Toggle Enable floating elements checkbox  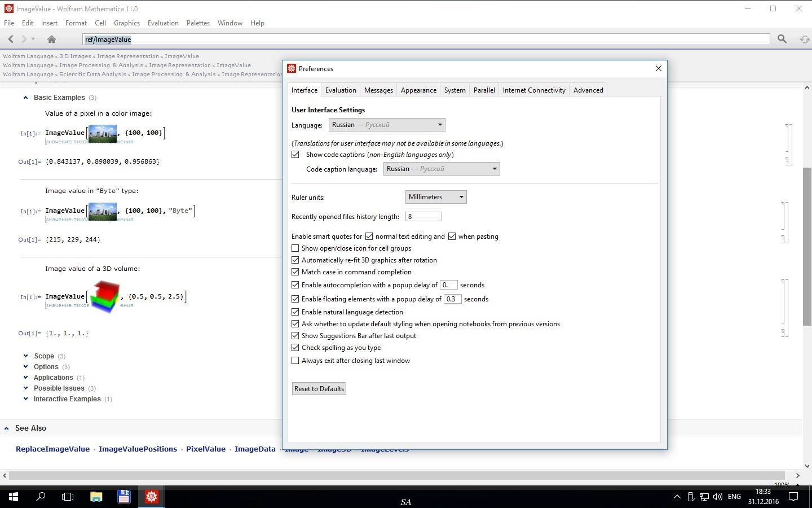point(295,299)
